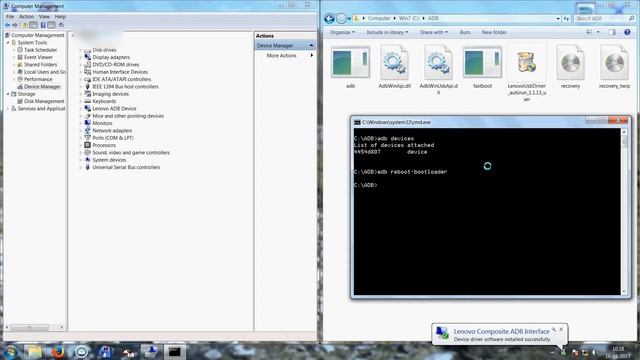
Task: Expand the Disk drives node
Action: [80, 50]
